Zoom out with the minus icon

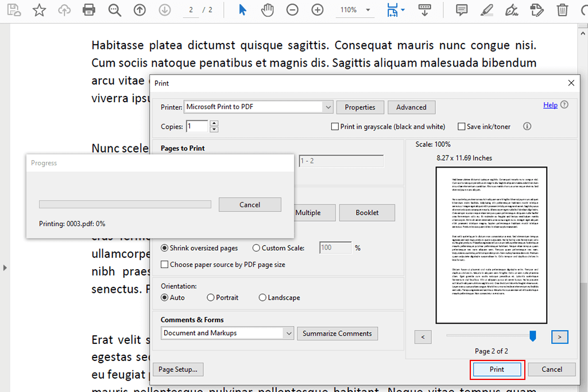[x=292, y=10]
